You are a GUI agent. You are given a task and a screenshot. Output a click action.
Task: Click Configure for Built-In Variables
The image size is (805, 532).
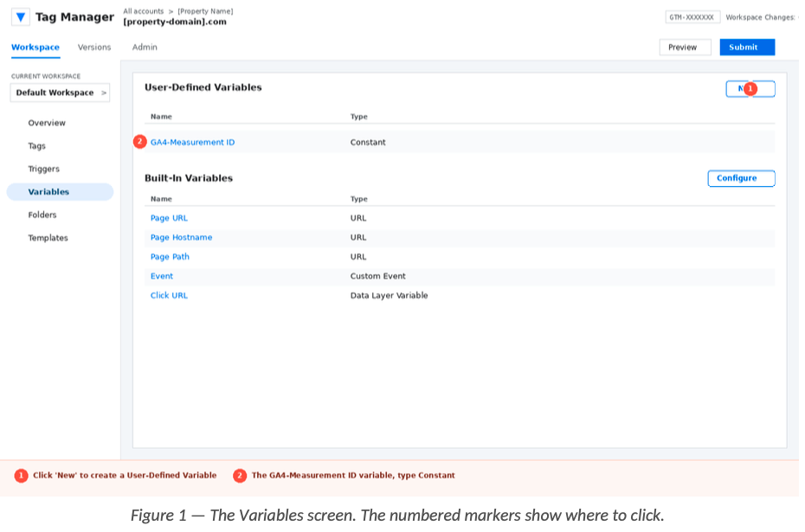pyautogui.click(x=741, y=178)
